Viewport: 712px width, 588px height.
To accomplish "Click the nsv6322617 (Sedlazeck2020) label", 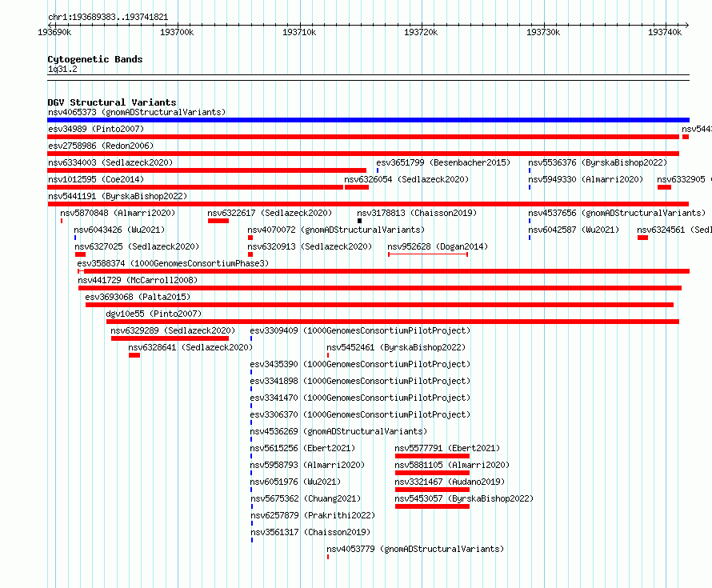I will pyautogui.click(x=270, y=213).
